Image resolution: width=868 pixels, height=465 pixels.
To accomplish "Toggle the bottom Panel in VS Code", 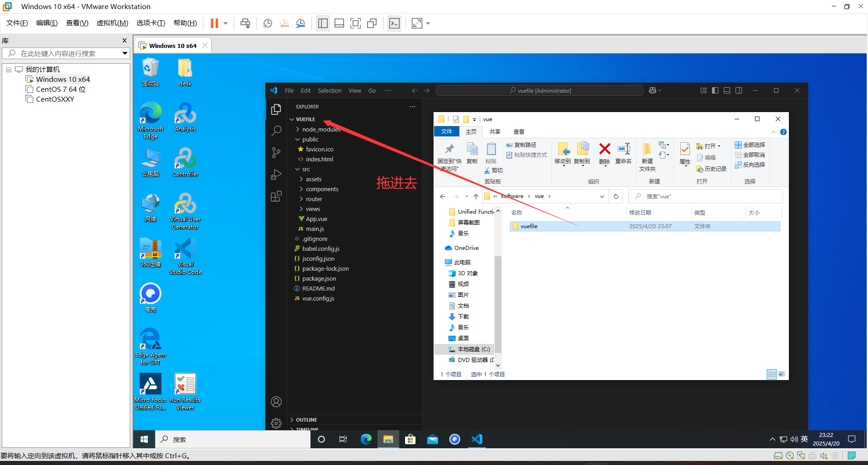I will click(x=727, y=90).
